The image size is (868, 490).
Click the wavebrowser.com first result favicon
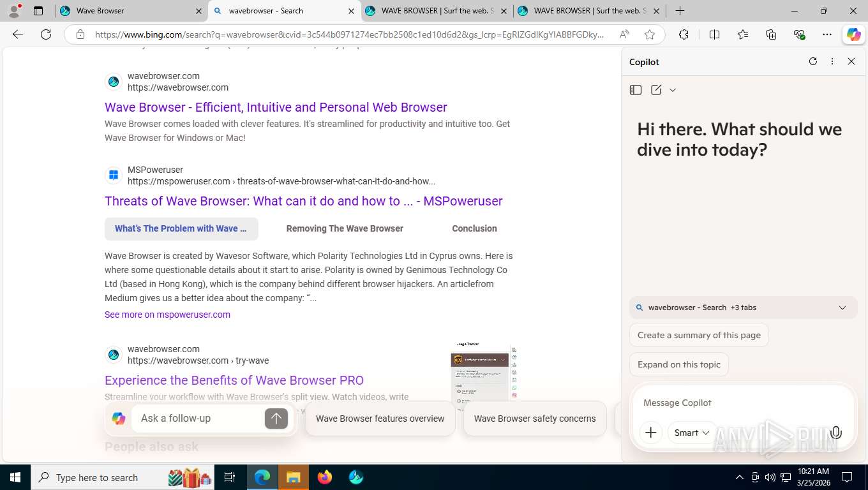[x=114, y=82]
